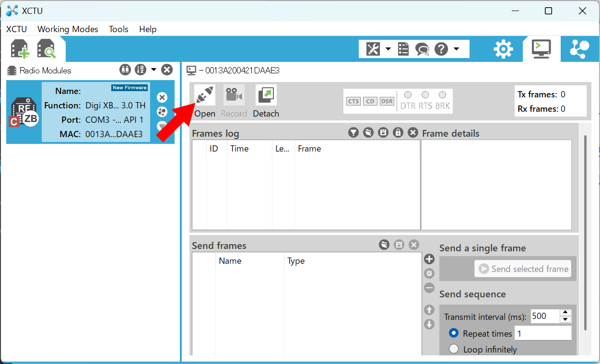The image size is (600, 364).
Task: Click the DSR status indicator
Action: (x=387, y=101)
